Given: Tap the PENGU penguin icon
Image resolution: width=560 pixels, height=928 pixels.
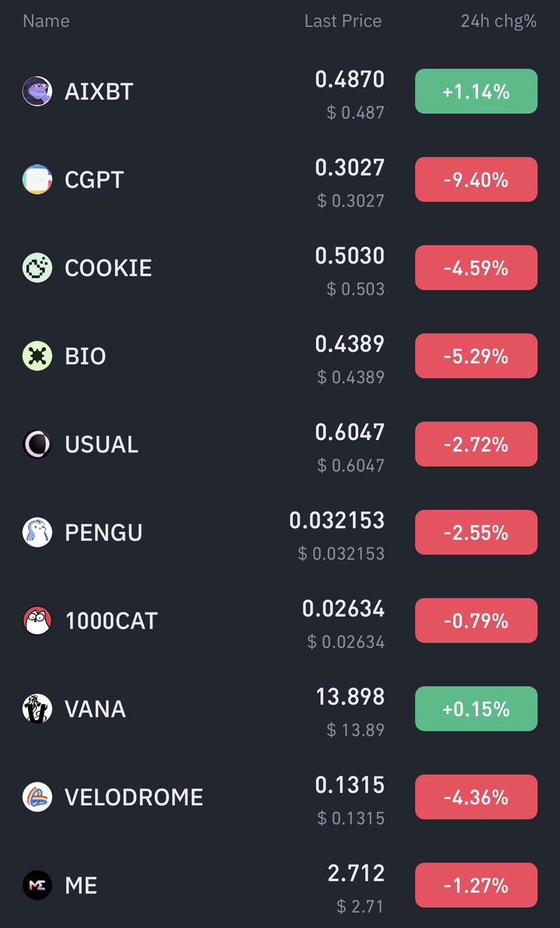Looking at the screenshot, I should tap(37, 533).
